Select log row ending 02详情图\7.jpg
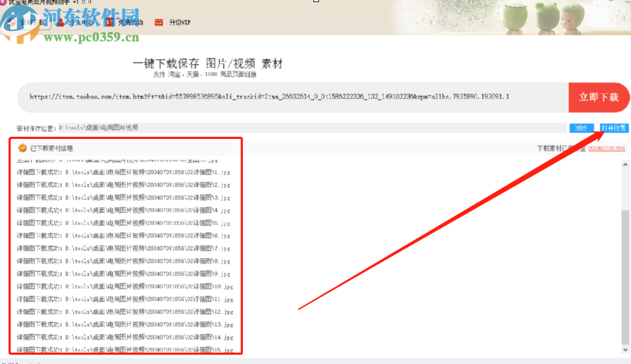The image size is (631, 364). tap(123, 249)
